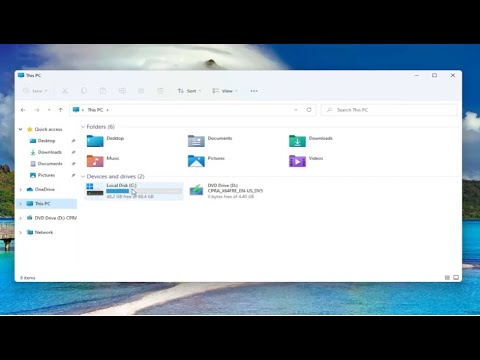480x360 pixels.
Task: Switch to large icons view in status bar
Action: click(x=456, y=277)
